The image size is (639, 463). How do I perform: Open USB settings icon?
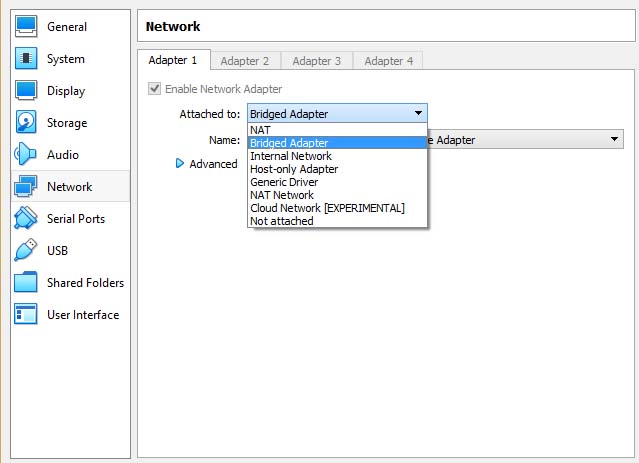pyautogui.click(x=26, y=251)
